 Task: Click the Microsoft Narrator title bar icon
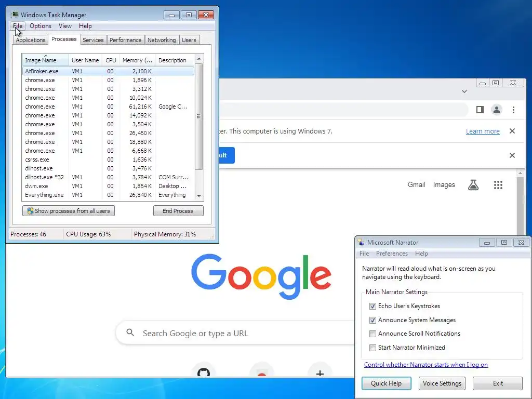click(x=361, y=242)
